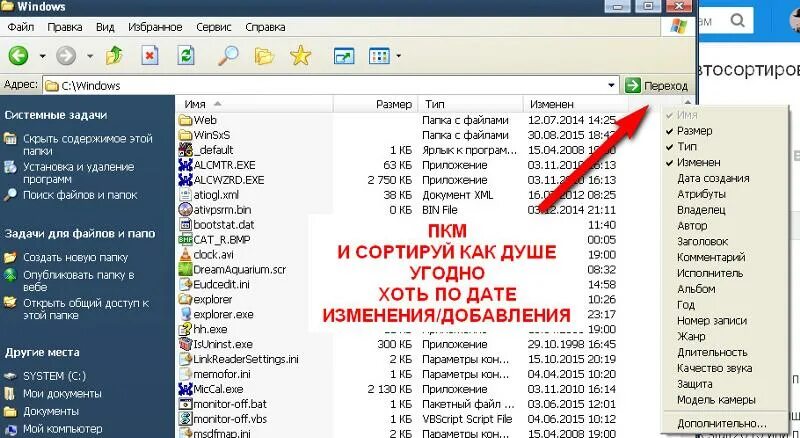Enable the Атрибуты column

[x=724, y=194]
